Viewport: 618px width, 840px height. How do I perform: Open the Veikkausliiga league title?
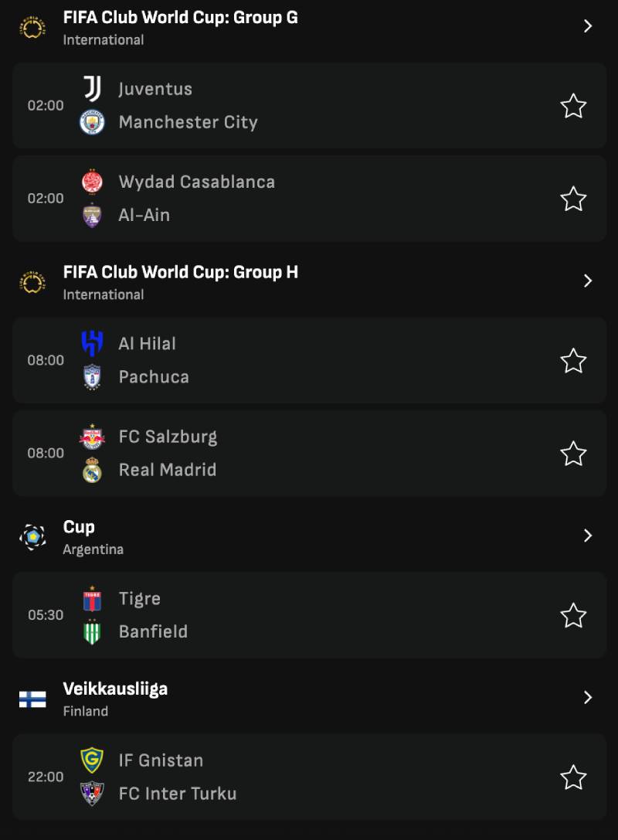tap(115, 689)
